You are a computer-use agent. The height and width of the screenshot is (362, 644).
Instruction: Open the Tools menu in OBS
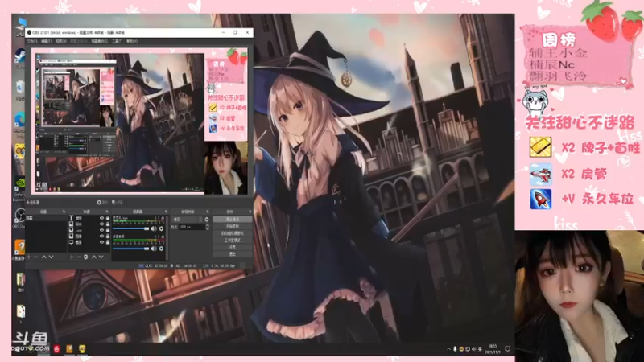tap(117, 42)
